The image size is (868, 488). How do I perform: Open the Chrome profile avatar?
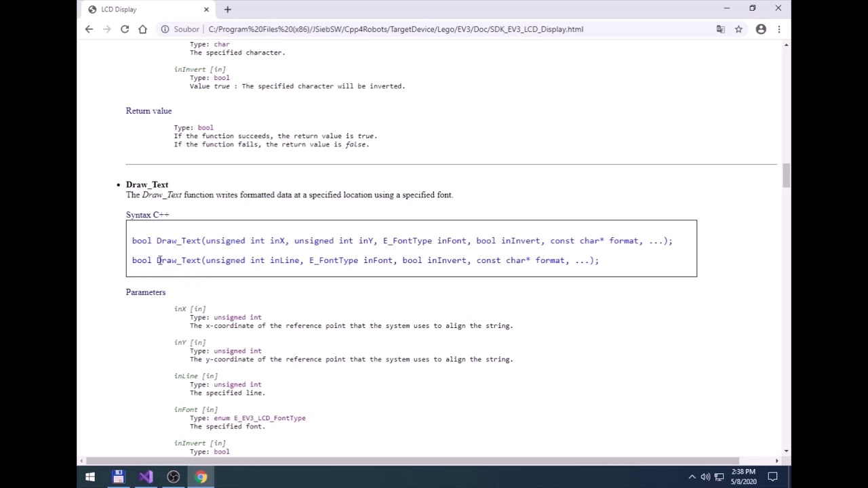[761, 29]
